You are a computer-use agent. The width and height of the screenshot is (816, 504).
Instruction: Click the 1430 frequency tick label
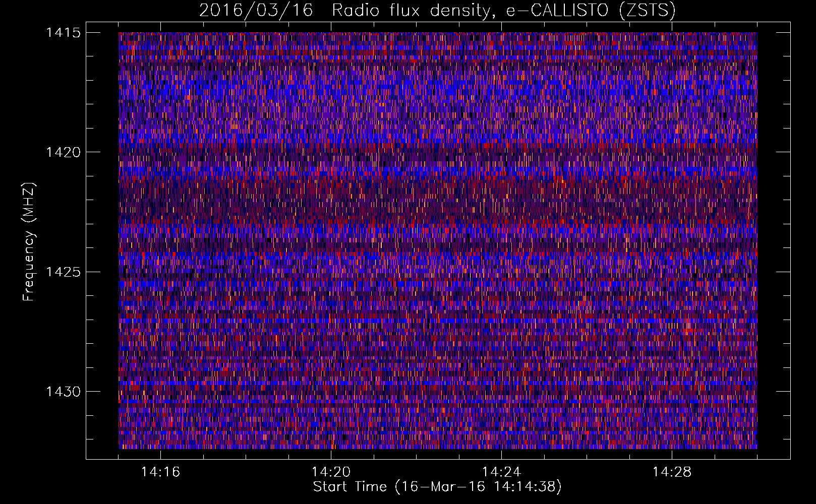click(64, 392)
